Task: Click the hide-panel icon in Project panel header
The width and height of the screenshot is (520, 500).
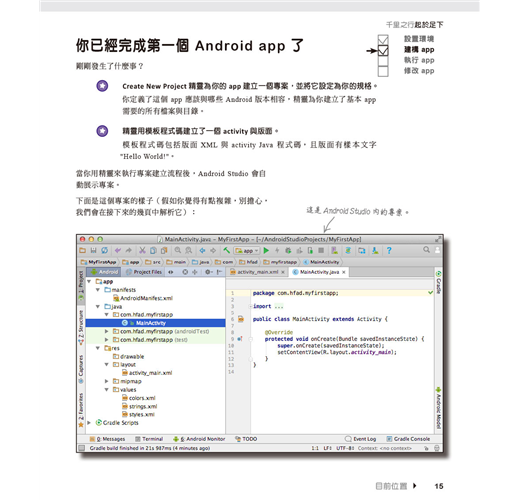Action: 219,272
